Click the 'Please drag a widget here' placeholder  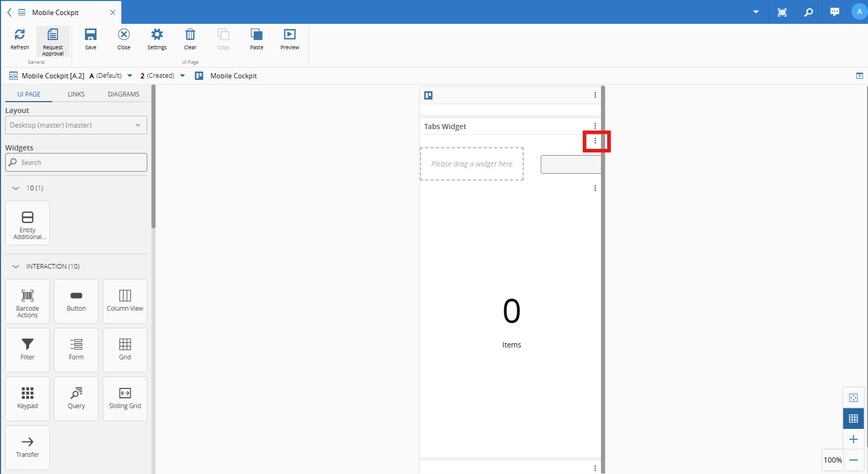coord(472,164)
